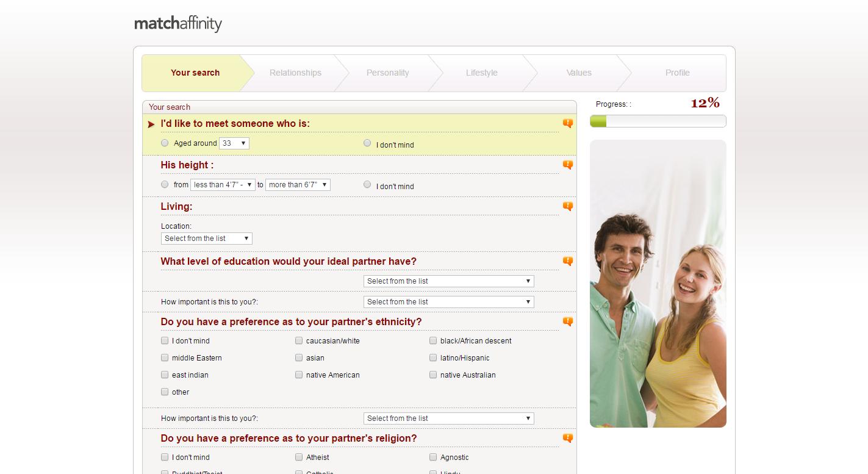Click the green progress bar
The image size is (868, 474).
coord(658,121)
